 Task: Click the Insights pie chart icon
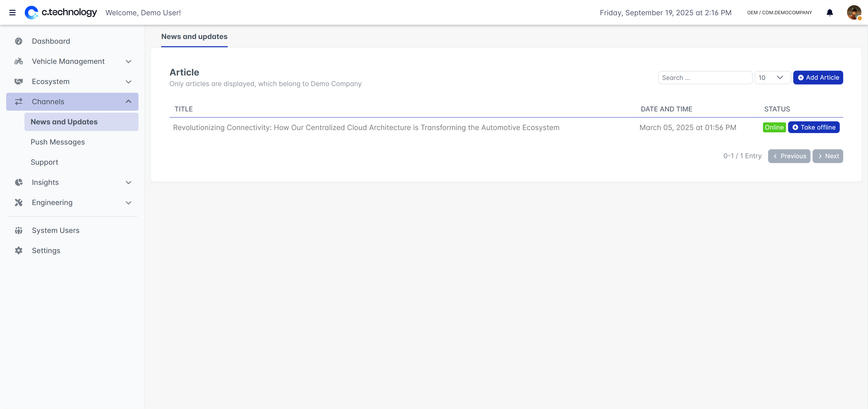[19, 183]
